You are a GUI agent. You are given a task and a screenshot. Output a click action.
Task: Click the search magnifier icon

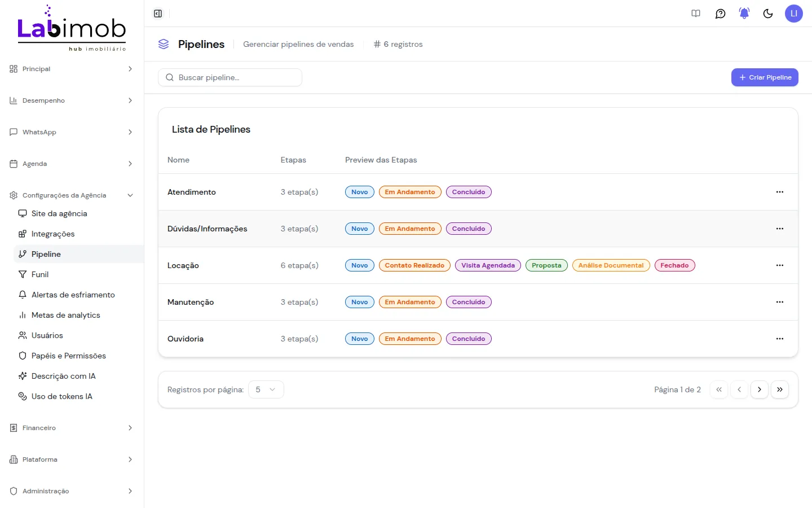click(169, 77)
